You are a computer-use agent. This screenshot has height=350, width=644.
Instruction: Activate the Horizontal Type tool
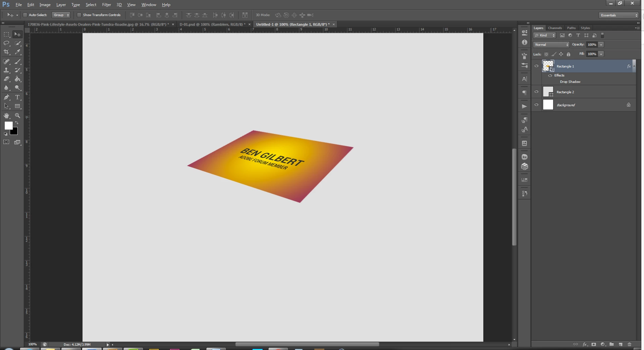click(x=18, y=98)
